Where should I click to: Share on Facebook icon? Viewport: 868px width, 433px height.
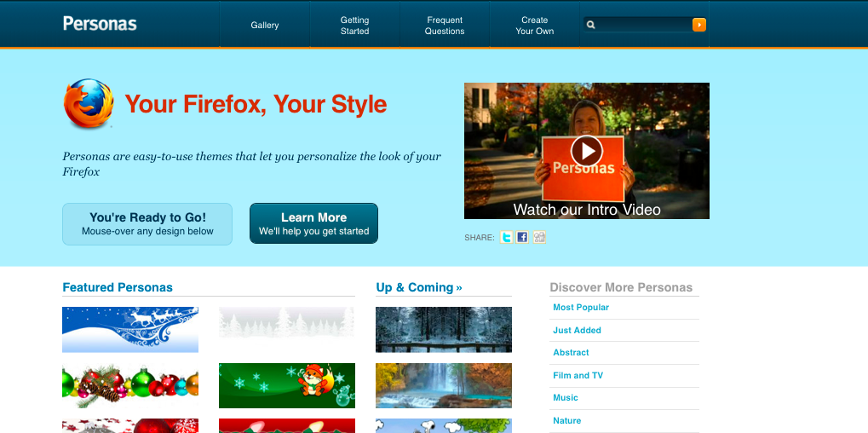tap(522, 238)
